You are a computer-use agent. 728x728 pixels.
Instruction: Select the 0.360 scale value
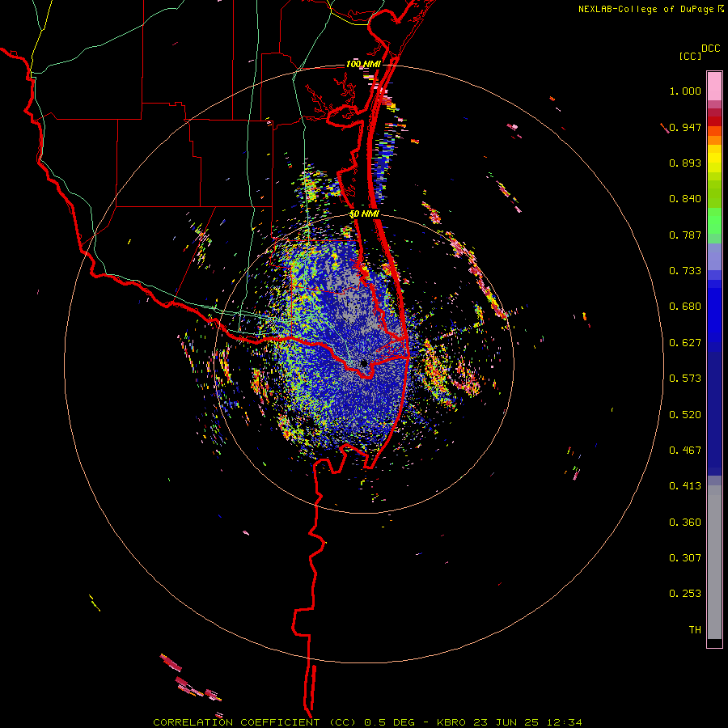pyautogui.click(x=685, y=523)
